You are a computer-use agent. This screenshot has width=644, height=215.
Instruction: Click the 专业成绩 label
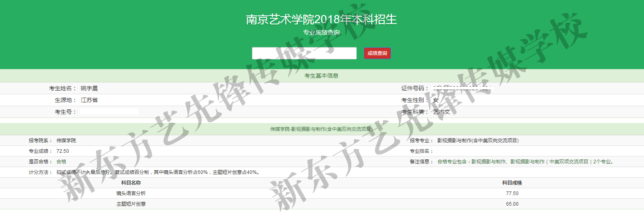pyautogui.click(x=41, y=151)
